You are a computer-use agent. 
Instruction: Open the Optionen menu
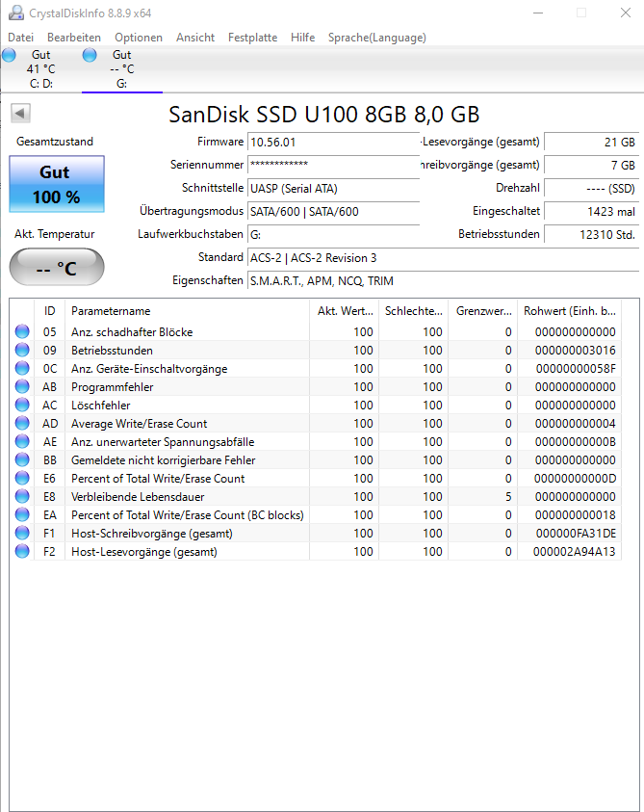(x=139, y=38)
